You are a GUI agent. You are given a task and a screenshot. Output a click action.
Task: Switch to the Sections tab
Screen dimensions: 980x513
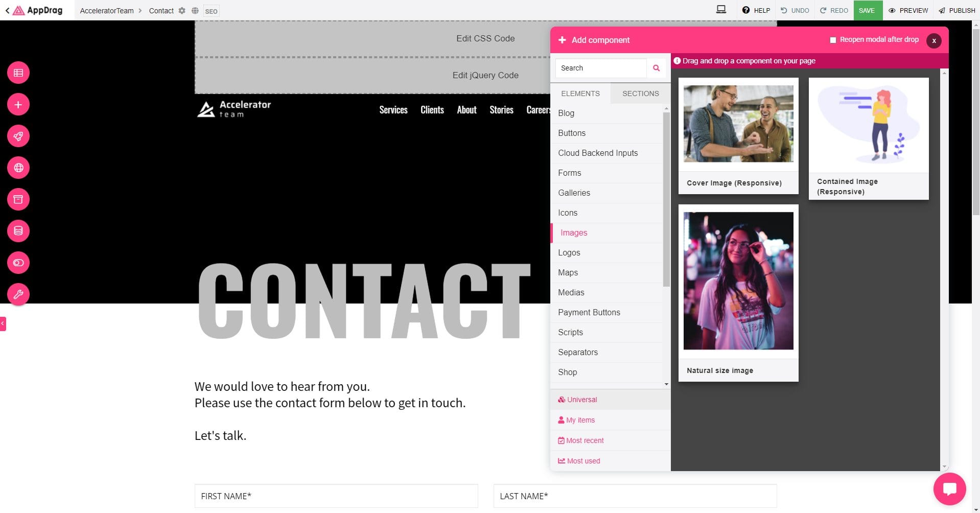pyautogui.click(x=641, y=94)
